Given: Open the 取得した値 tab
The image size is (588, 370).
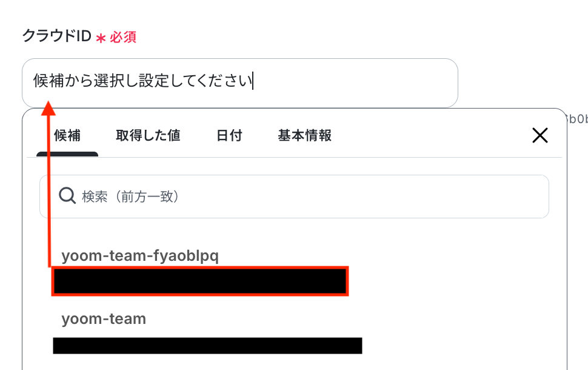Looking at the screenshot, I should pos(148,135).
